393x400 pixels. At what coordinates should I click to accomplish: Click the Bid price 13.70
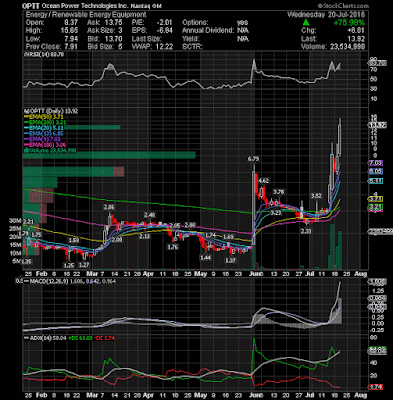tap(113, 38)
